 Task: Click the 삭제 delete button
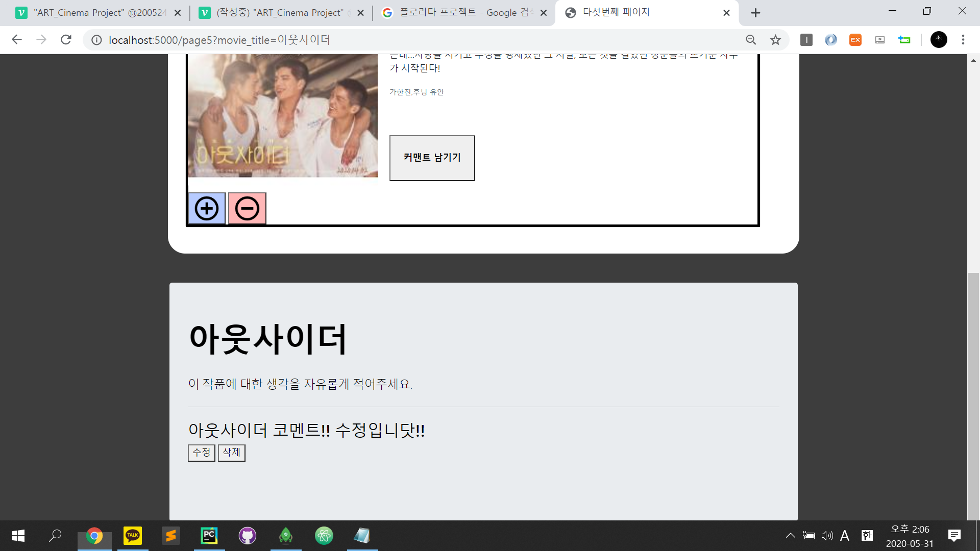(231, 453)
